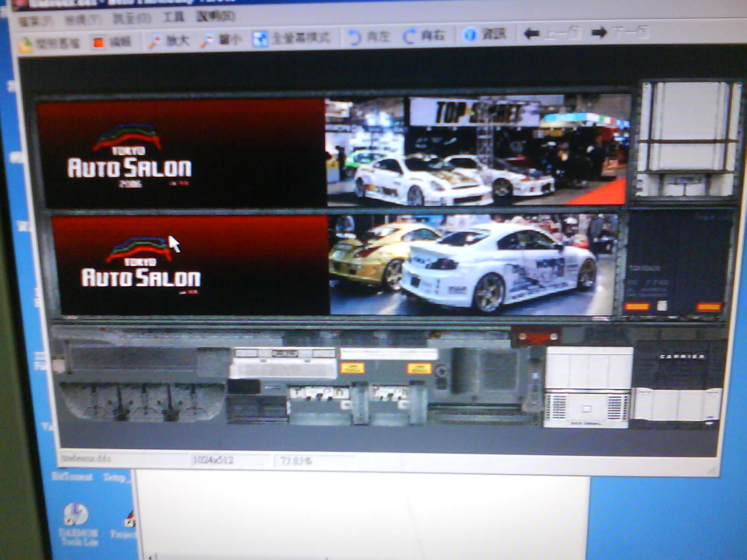Click the folder browse icon in toolbar
Screen dimensions: 747x560
coord(26,44)
